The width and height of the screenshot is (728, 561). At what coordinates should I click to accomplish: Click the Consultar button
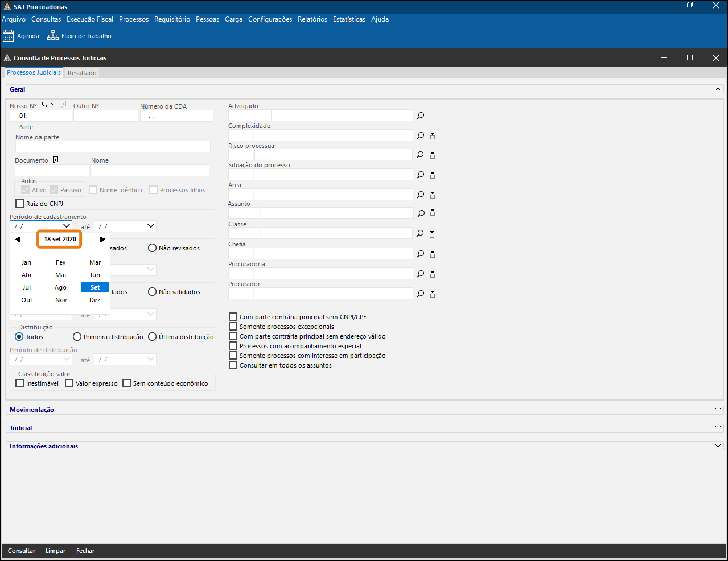click(x=22, y=551)
